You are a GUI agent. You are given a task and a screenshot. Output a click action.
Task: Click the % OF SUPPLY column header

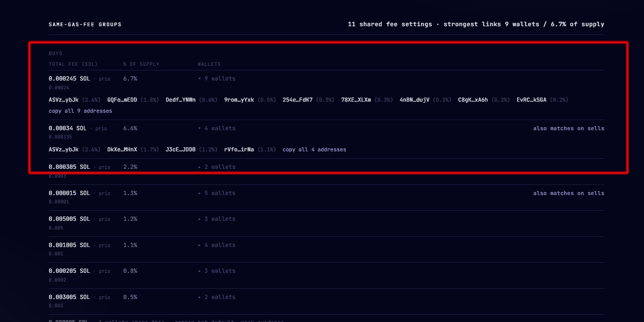click(x=141, y=64)
